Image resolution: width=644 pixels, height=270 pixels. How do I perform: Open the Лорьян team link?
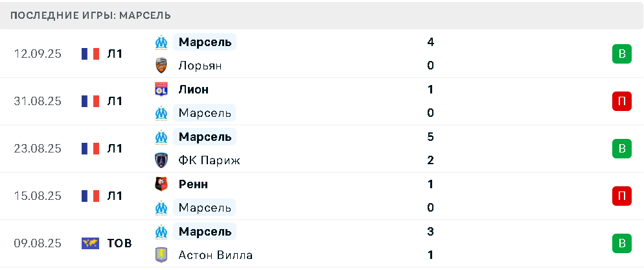click(x=200, y=66)
